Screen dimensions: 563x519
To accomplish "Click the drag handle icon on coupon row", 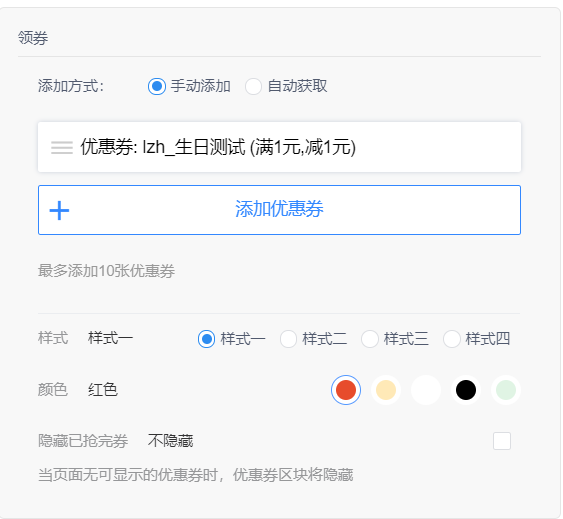I will coord(62,148).
